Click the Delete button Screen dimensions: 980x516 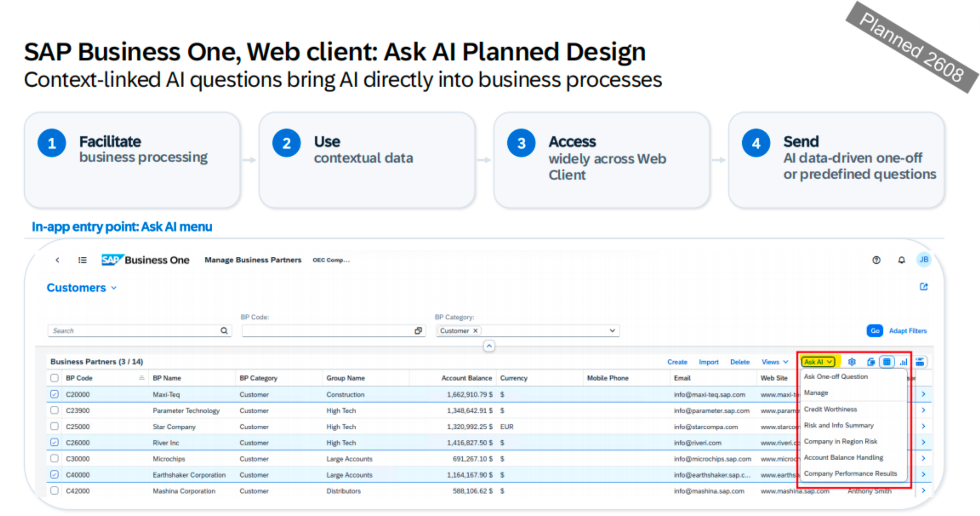[x=740, y=362]
